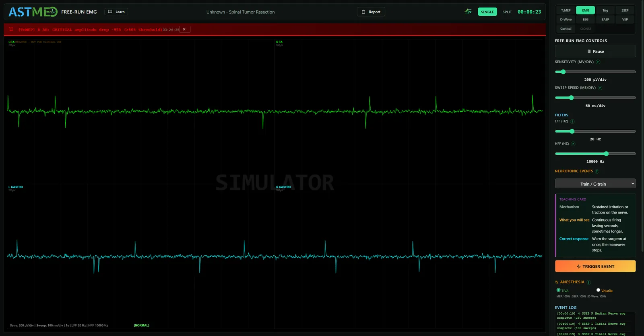Click the '20 Hz' LFF value
Image resolution: width=644 pixels, height=336 pixels.
(x=595, y=139)
